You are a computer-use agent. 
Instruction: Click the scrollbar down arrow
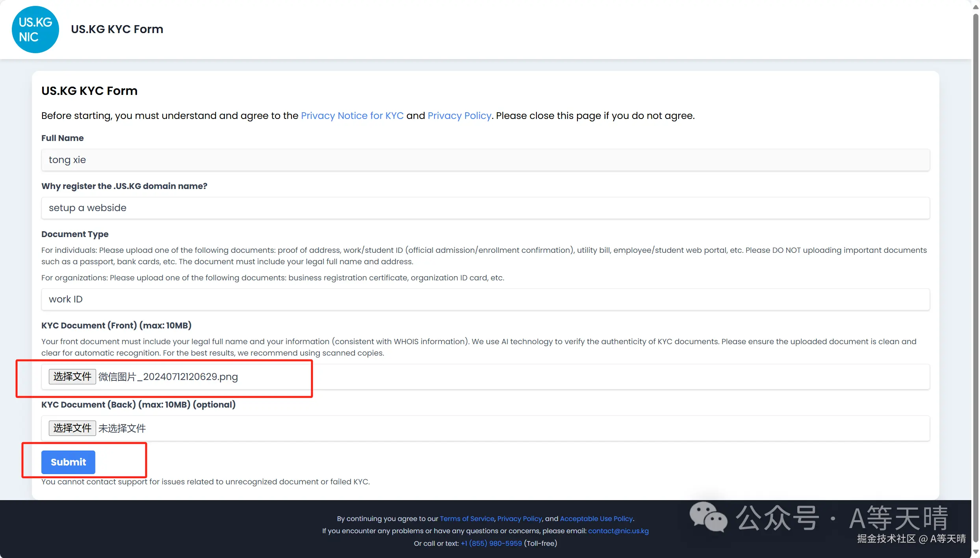coord(976,552)
